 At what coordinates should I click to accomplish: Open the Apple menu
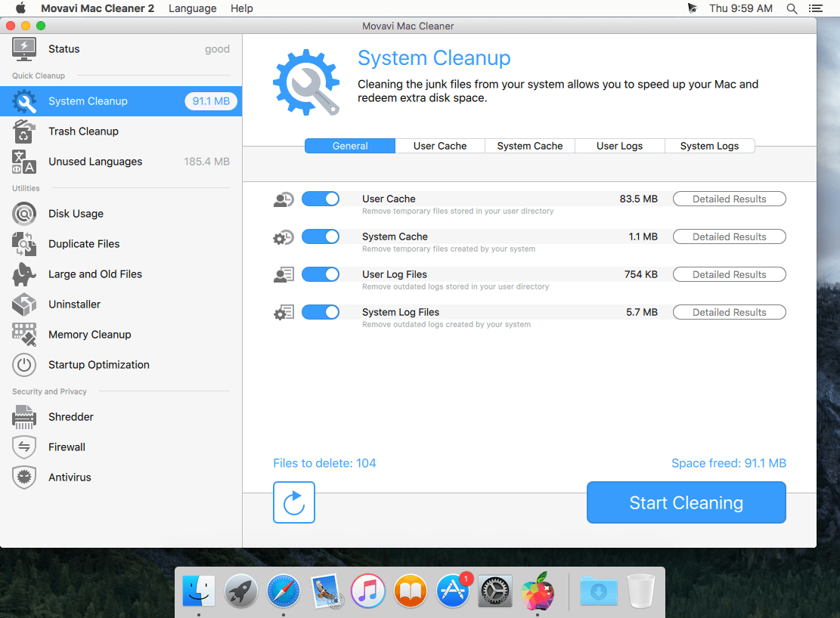20,8
